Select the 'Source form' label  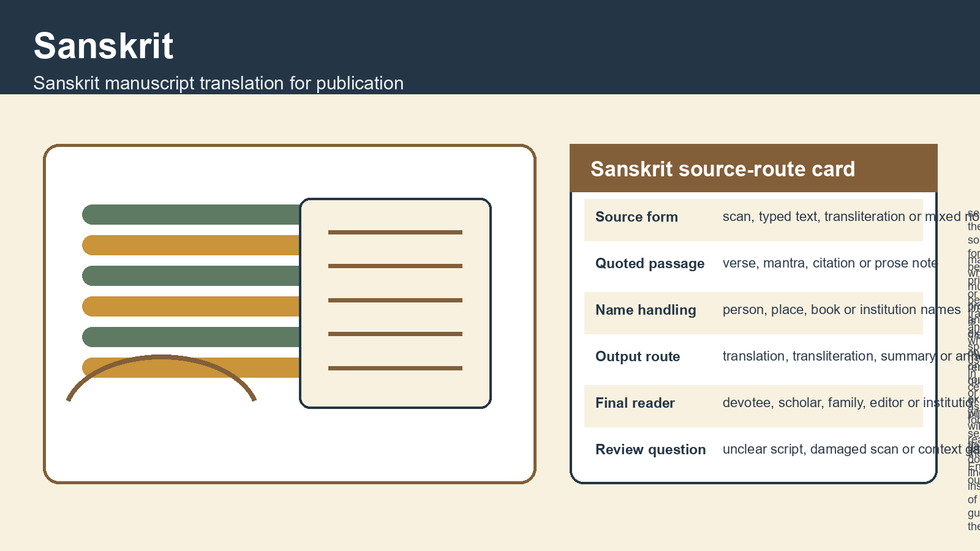636,217
